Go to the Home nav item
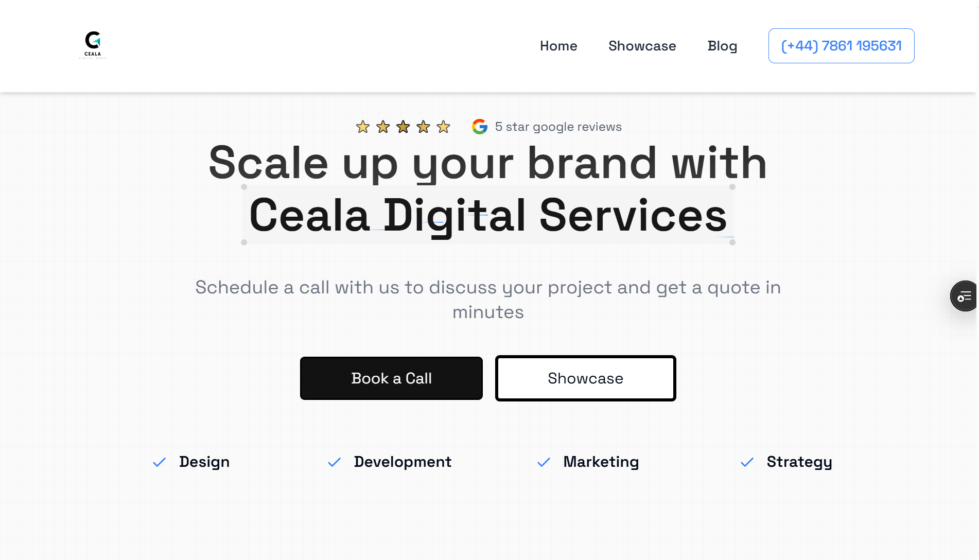The image size is (979, 560). 558,46
